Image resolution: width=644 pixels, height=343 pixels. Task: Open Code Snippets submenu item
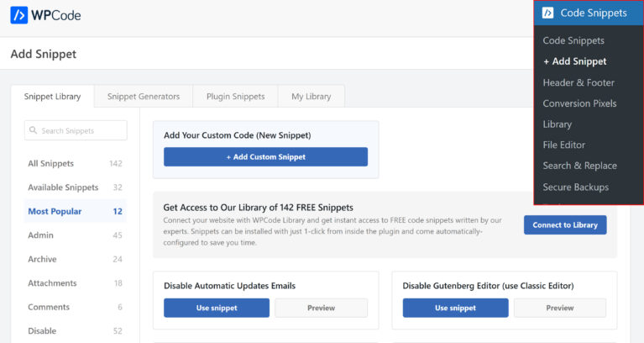(573, 40)
